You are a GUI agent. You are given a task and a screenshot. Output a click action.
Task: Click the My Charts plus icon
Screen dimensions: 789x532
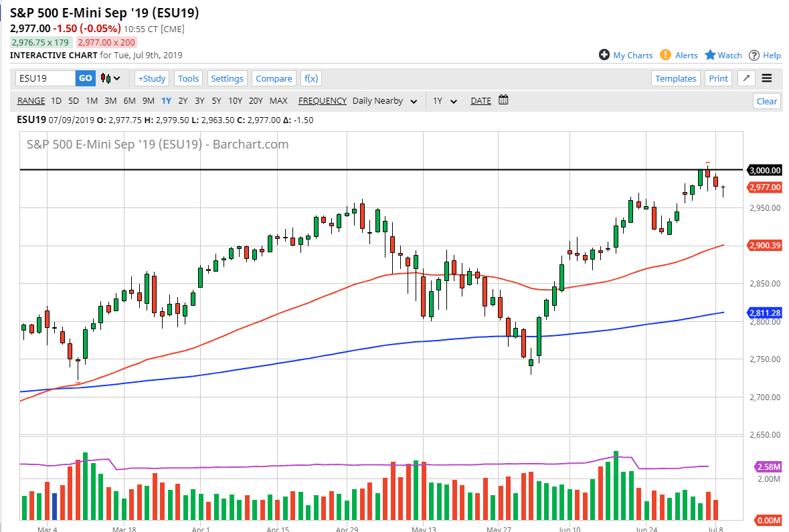click(604, 55)
